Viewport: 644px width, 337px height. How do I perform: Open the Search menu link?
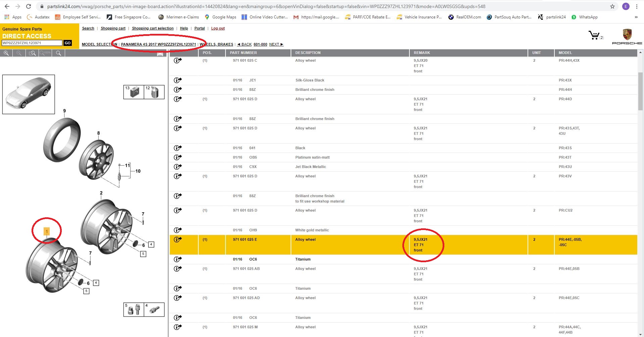pyautogui.click(x=88, y=29)
